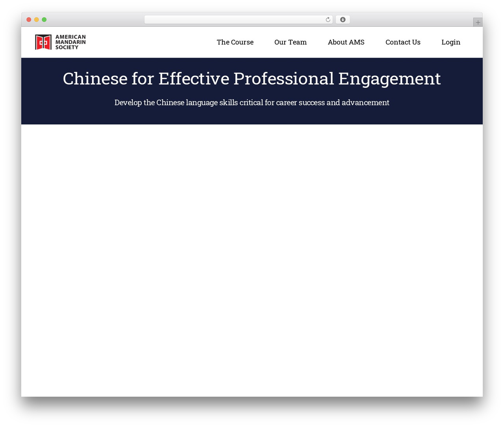Screen dimensions: 504x427
Task: Maximize the window with the green button
Action: tap(44, 20)
